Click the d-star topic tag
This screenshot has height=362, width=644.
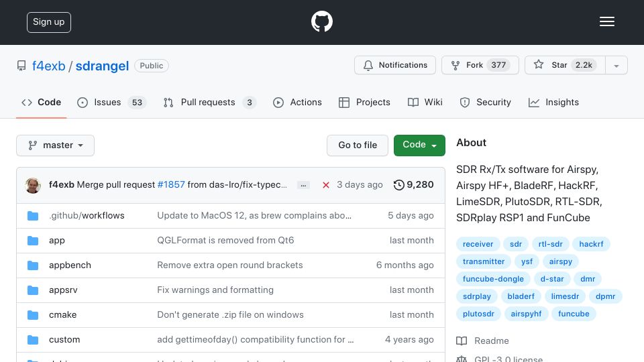[x=552, y=279]
